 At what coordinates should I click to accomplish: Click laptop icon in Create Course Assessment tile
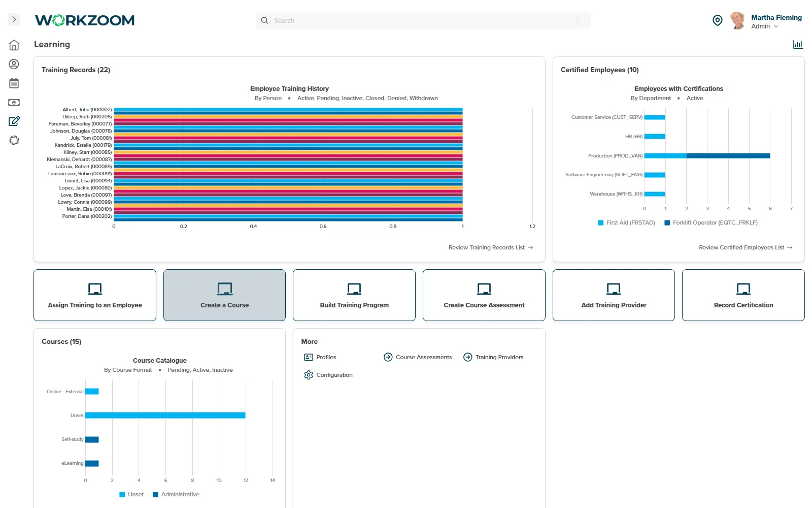[484, 289]
